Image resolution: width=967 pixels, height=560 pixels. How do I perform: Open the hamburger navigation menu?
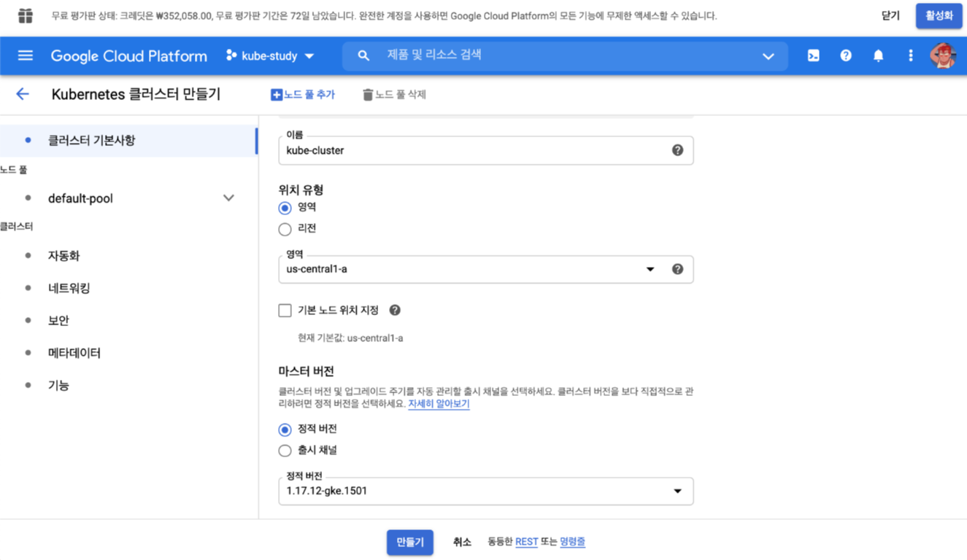click(x=26, y=55)
